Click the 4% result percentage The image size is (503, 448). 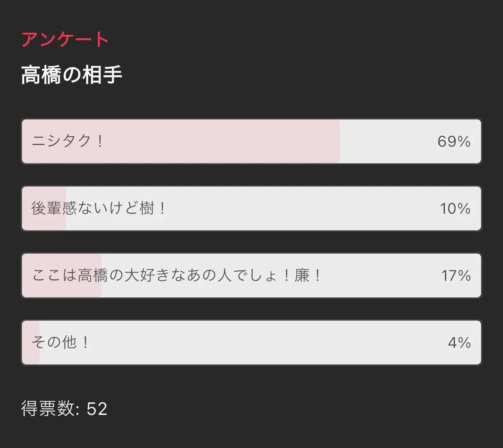click(x=459, y=343)
